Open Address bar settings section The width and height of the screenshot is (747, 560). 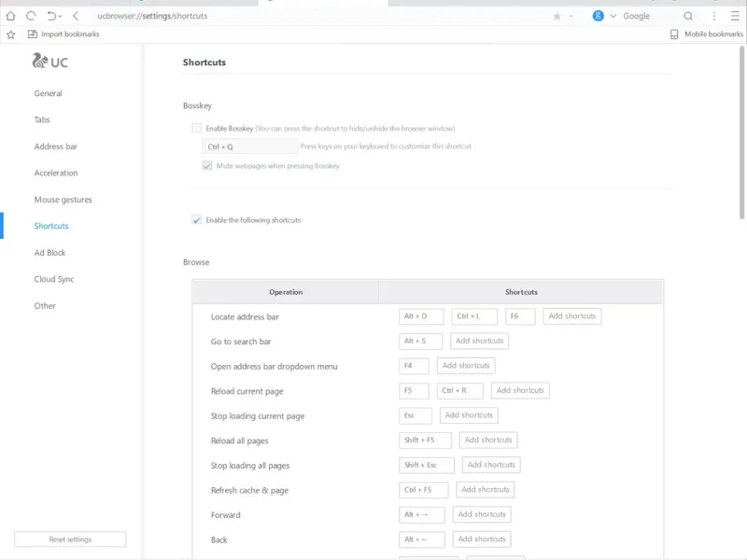[x=56, y=147]
